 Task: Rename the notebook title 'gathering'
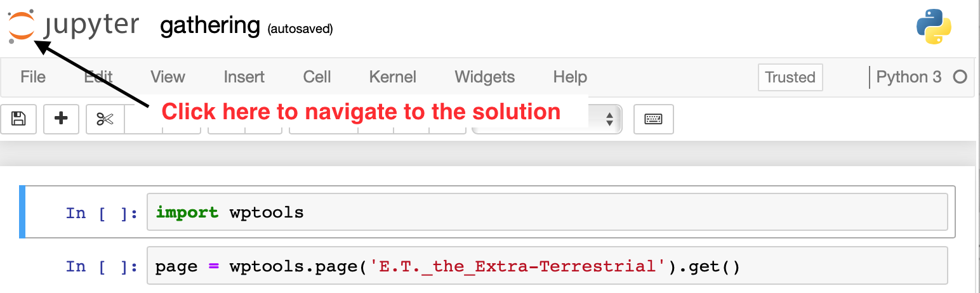[210, 27]
